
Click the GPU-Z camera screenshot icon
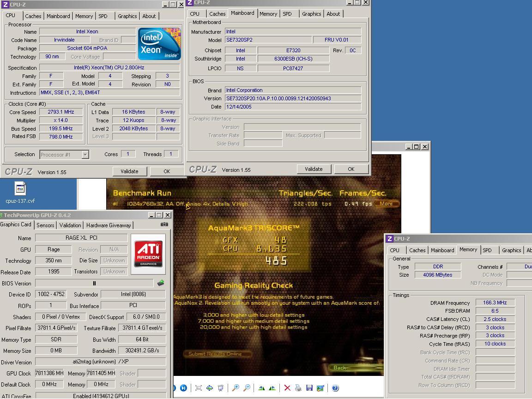(x=164, y=224)
